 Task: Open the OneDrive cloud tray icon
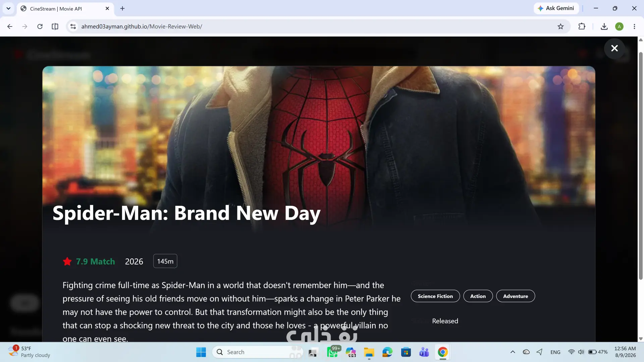coord(526,352)
